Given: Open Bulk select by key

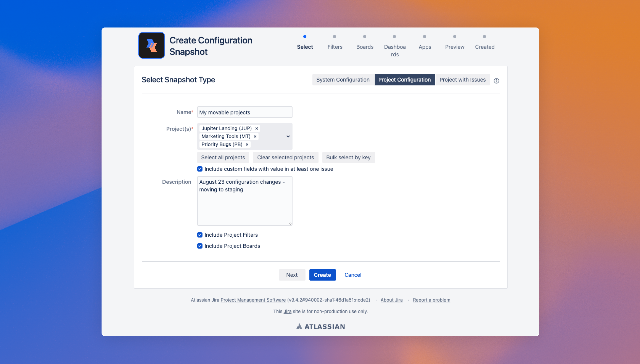Looking at the screenshot, I should [x=348, y=157].
